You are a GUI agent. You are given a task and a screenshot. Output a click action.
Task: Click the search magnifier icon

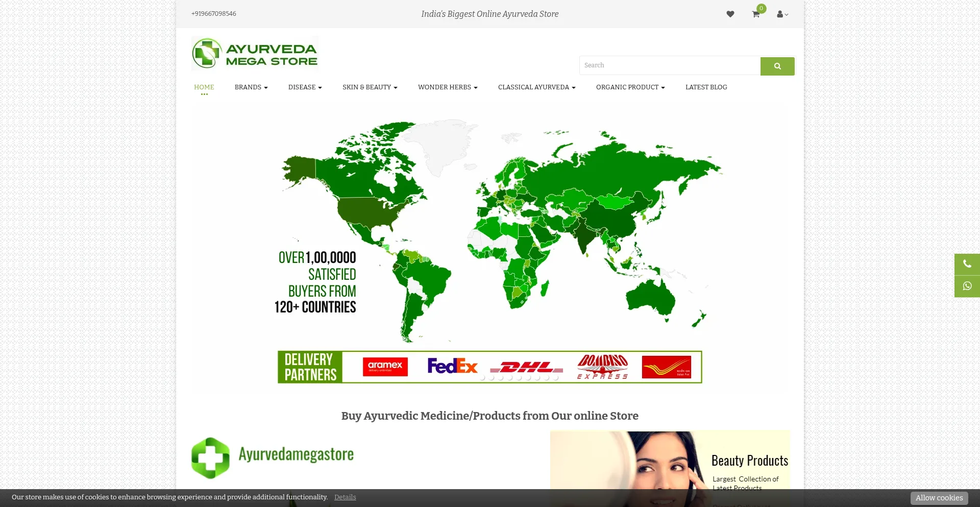(x=777, y=66)
